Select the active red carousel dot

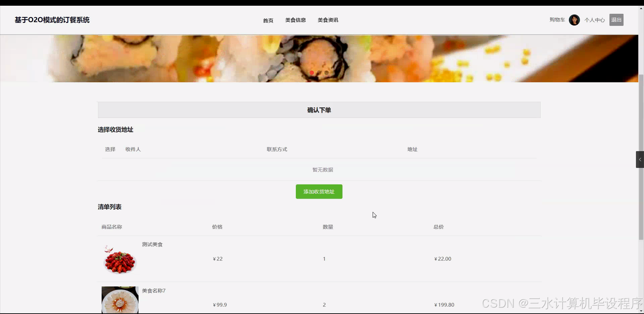(x=312, y=73)
